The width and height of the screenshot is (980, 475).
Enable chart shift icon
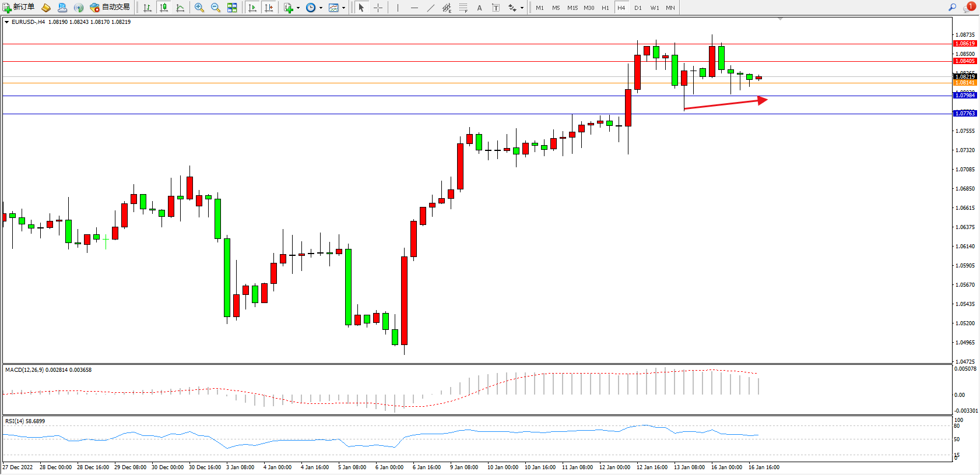tap(269, 8)
